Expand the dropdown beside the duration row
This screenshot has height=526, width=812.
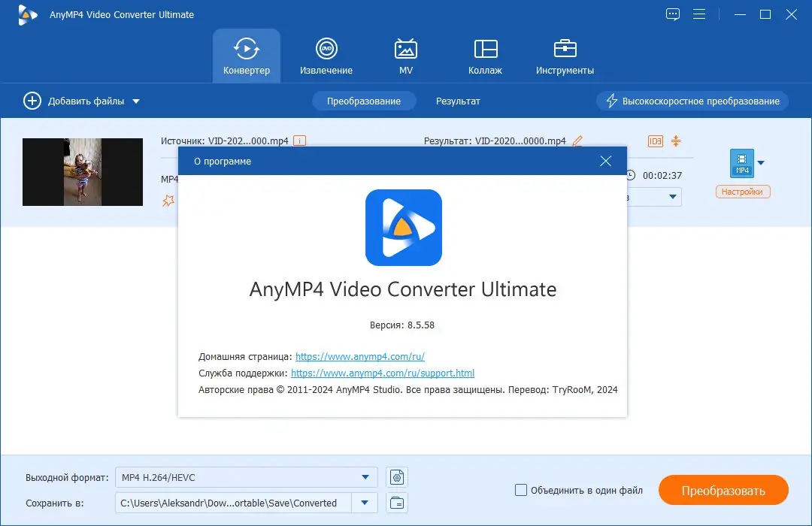pos(673,197)
